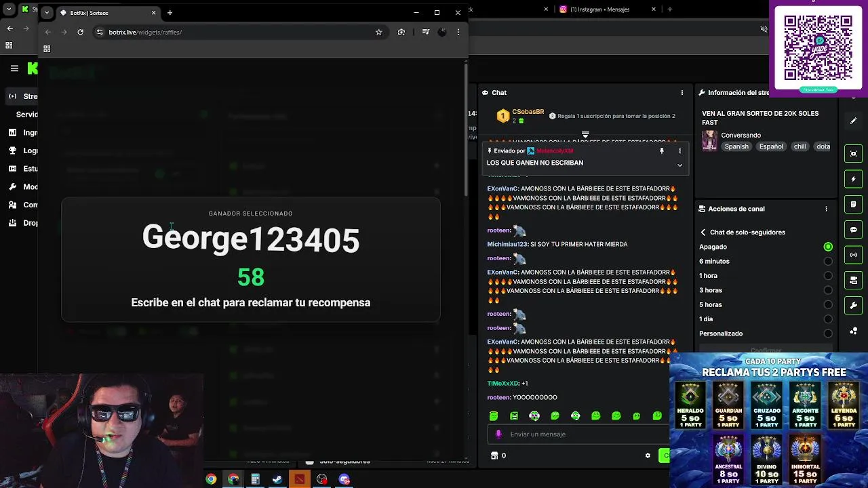Image resolution: width=868 pixels, height=488 pixels.
Task: Unpin the pinned message with the pin icon
Action: point(662,151)
